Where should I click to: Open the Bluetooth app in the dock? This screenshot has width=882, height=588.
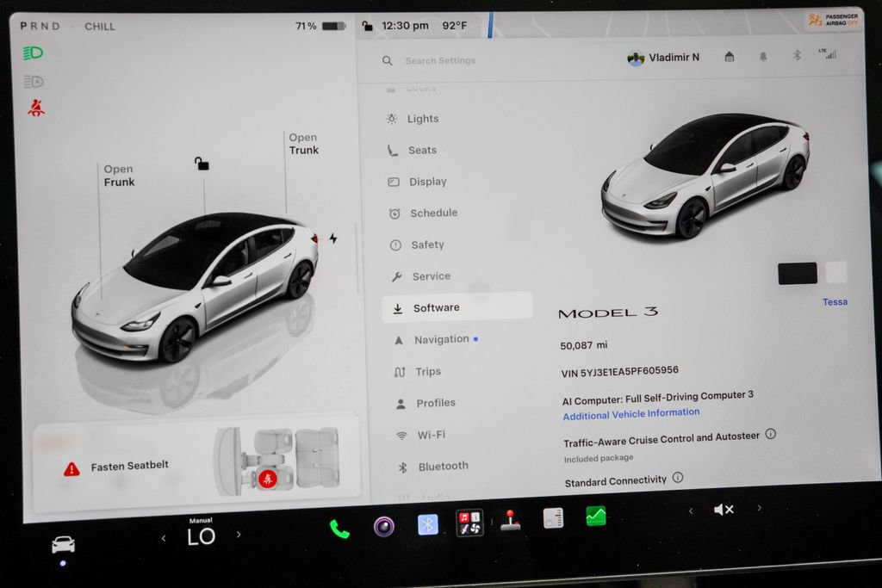[x=427, y=524]
